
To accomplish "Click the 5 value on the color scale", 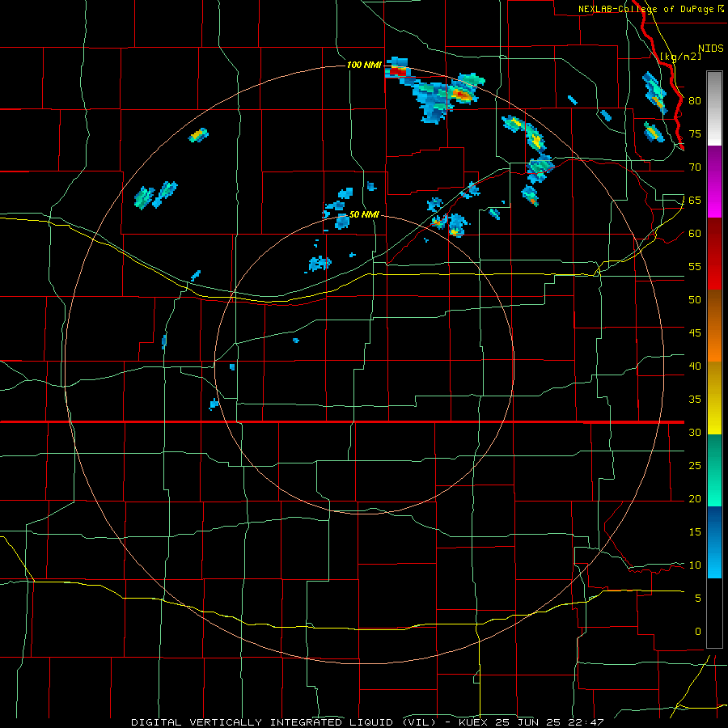I will 698,599.
